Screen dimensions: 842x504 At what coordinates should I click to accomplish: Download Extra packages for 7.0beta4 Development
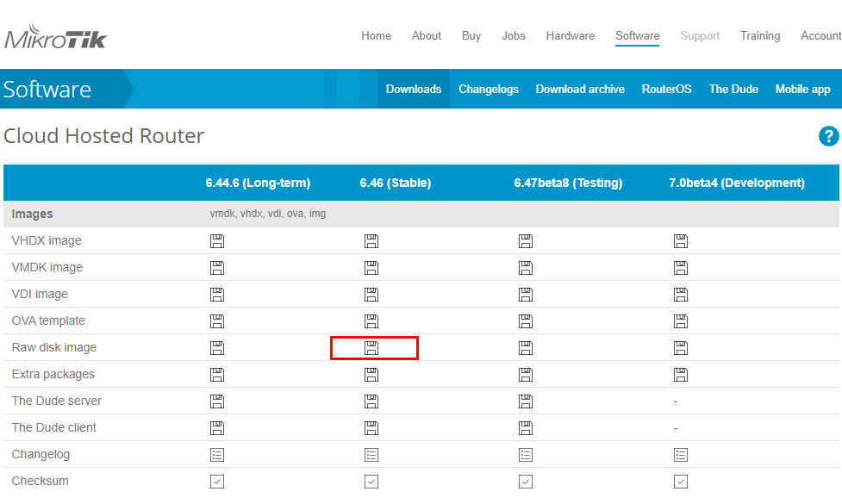point(680,375)
